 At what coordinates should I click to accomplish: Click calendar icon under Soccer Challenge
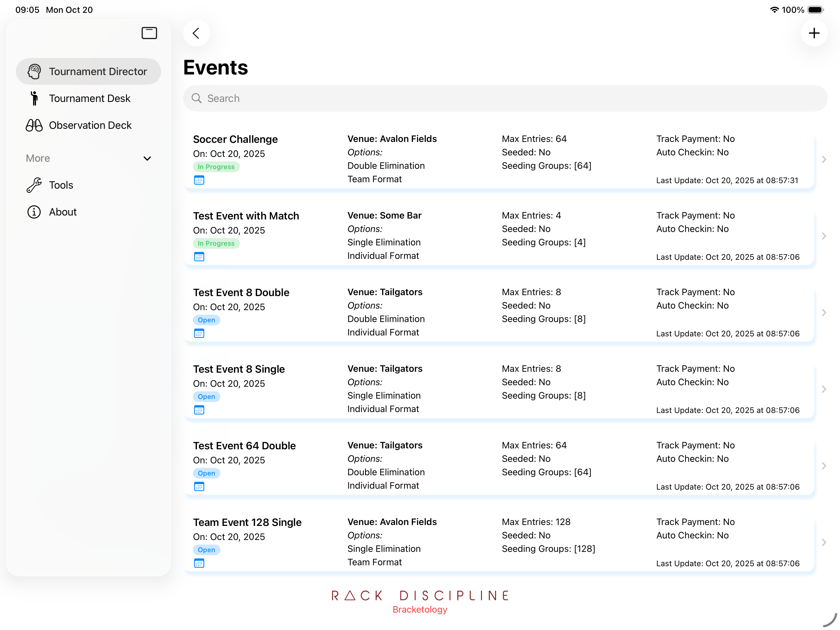(199, 180)
